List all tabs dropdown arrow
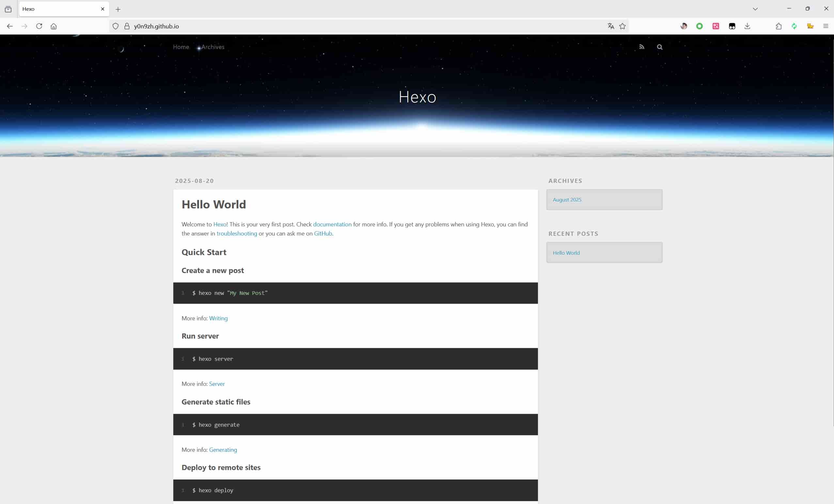834x504 pixels. [x=755, y=9]
